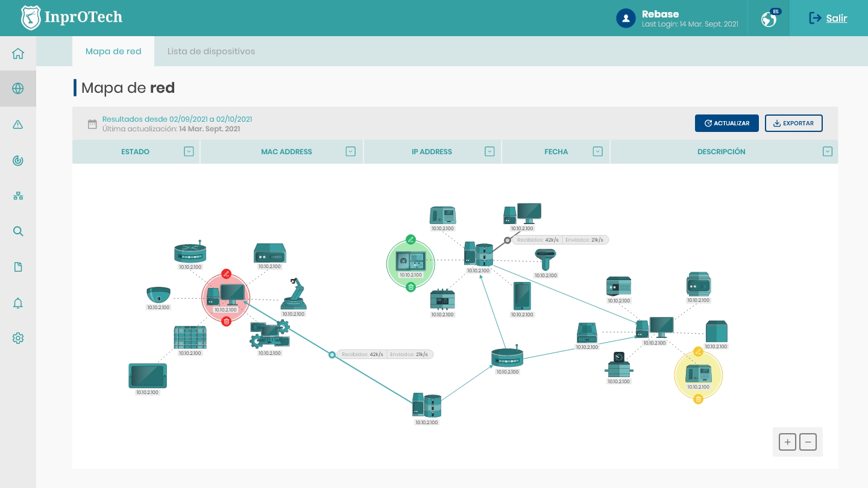
Task: Zoom in the map with plus button
Action: 787,442
